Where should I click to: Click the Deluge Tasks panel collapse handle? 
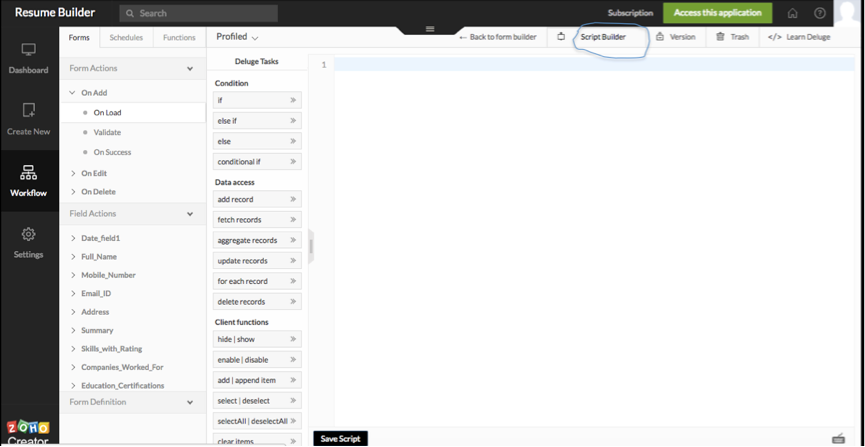311,246
